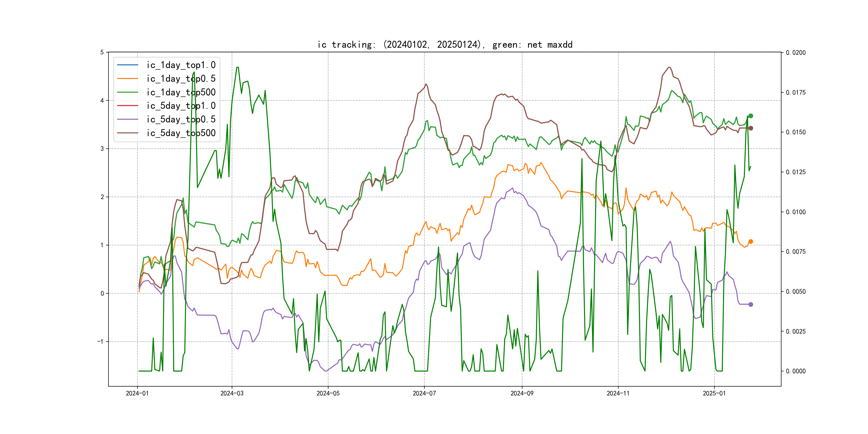Click the 2024-03 x-axis tick label
This screenshot has height=434, width=868.
232,393
